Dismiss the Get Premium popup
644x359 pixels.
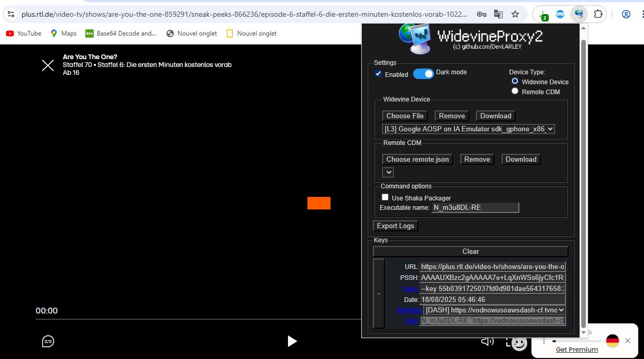click(x=628, y=341)
